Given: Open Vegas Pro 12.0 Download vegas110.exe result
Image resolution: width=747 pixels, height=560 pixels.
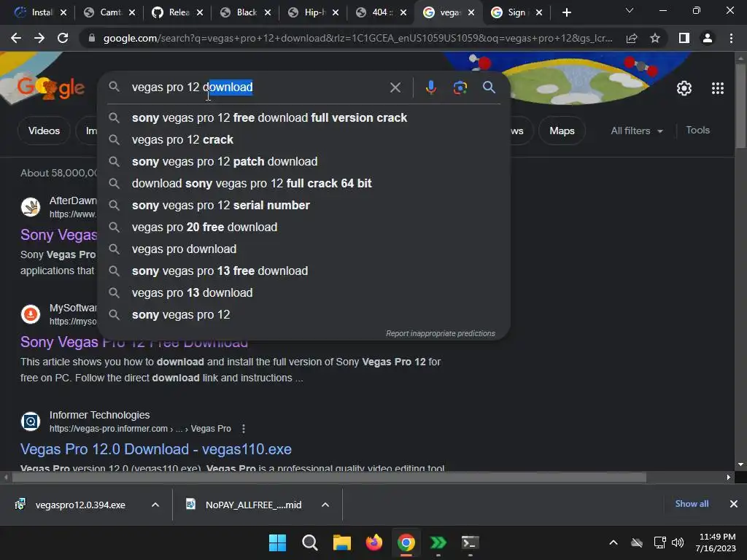Looking at the screenshot, I should tap(156, 449).
